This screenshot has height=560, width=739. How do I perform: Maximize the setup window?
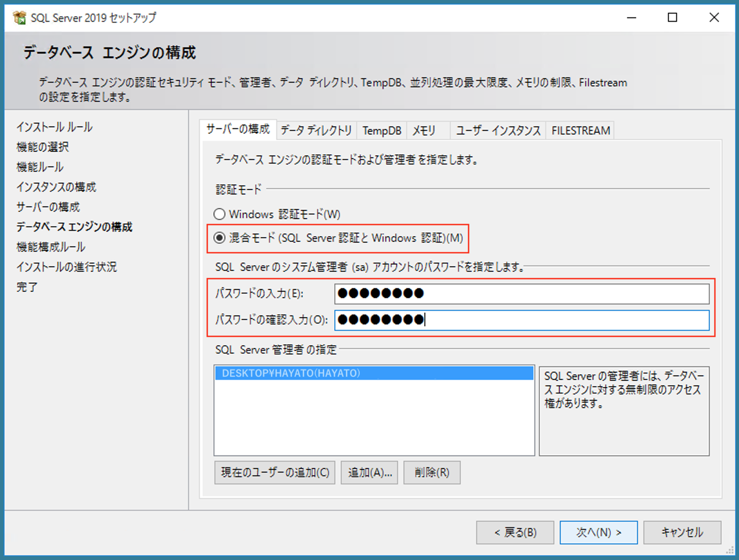[673, 18]
